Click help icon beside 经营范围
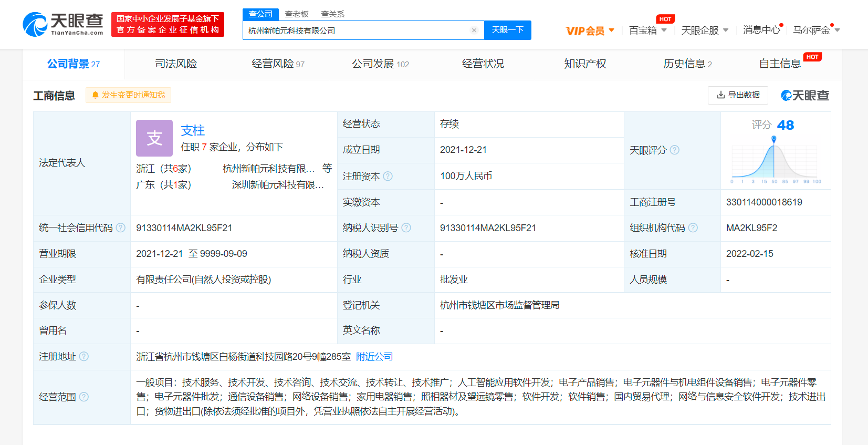 (x=84, y=397)
